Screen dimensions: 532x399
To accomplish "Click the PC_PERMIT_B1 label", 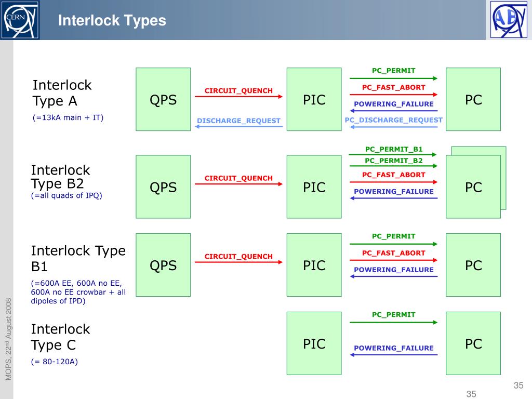I will 394,149.
